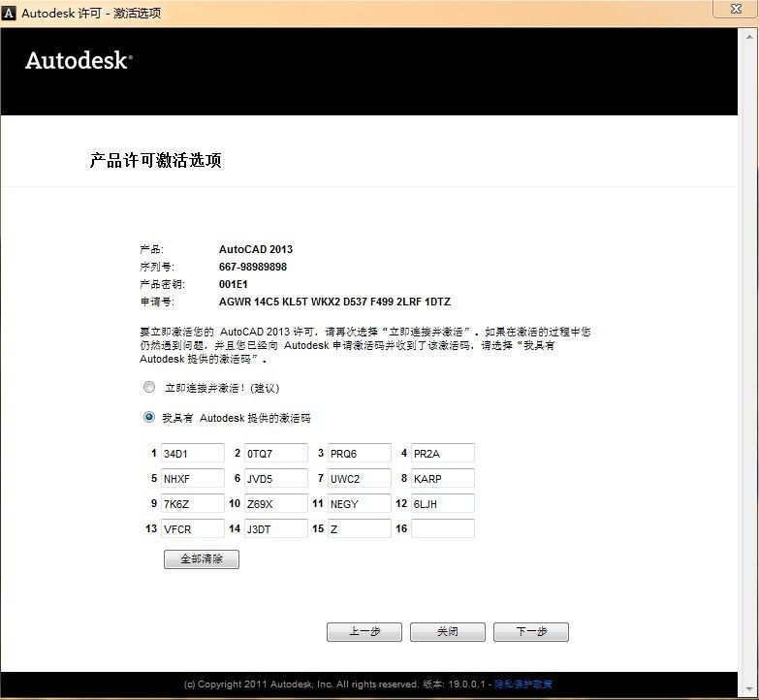Proceed with the 下一步 next button
This screenshot has width=759, height=700.
coord(531,632)
